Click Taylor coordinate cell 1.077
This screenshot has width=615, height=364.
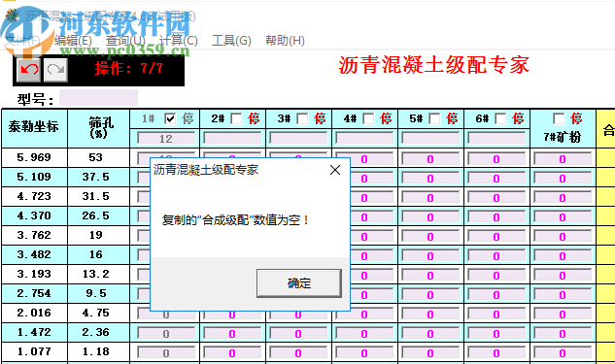coord(34,351)
